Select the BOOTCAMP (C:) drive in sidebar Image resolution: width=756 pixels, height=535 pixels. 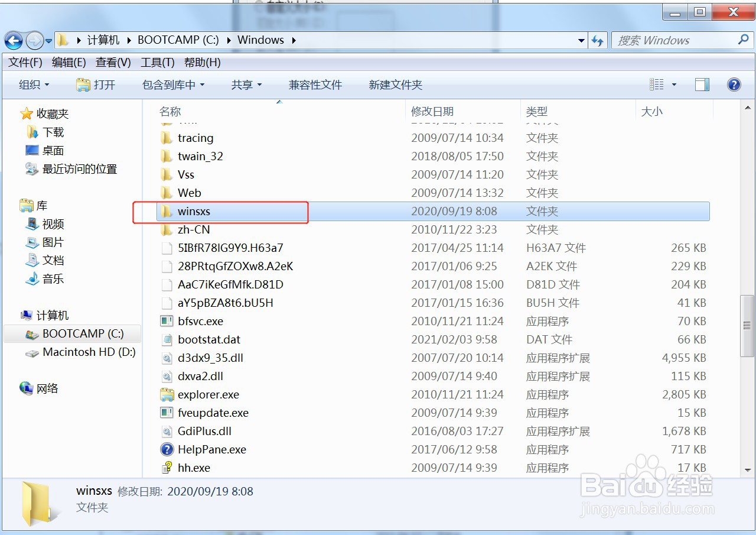[x=71, y=333]
